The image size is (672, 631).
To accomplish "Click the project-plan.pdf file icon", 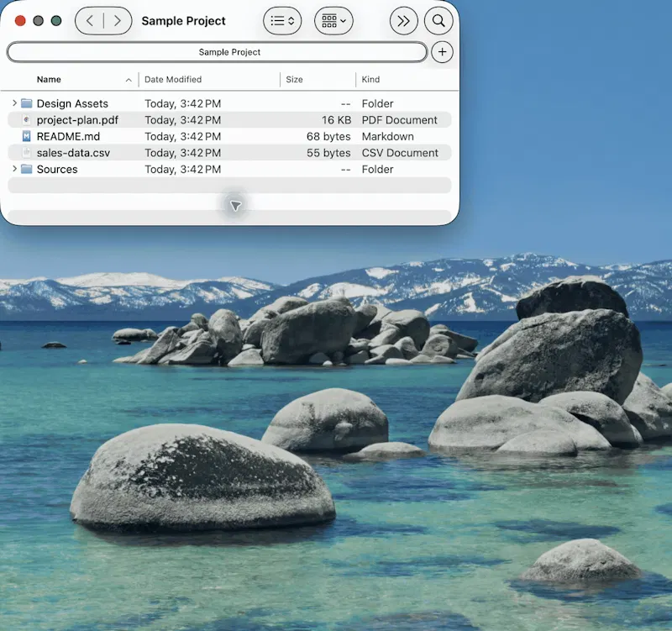I will point(27,119).
